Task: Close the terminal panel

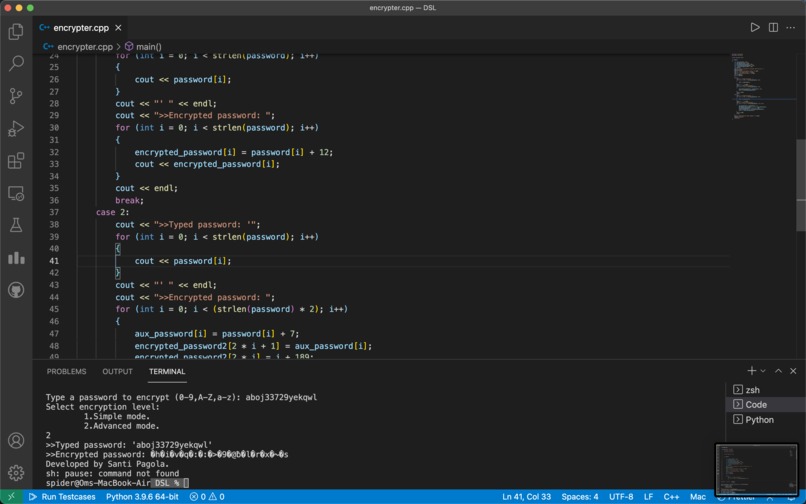Action: (793, 371)
